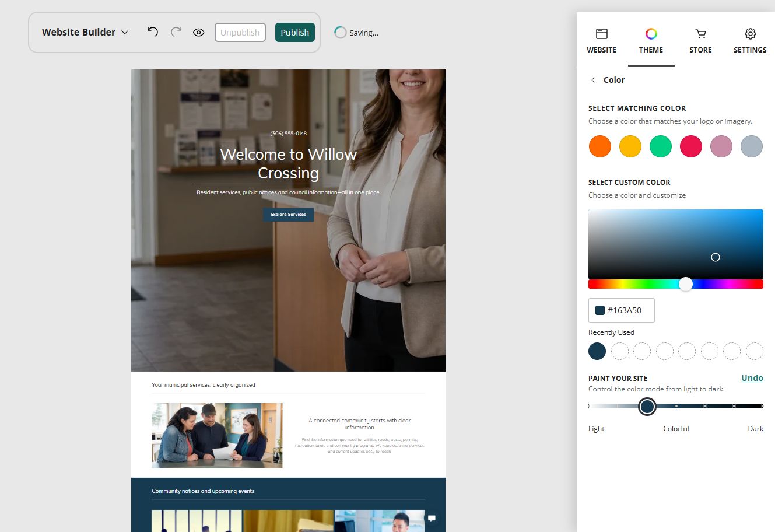The image size is (775, 532).
Task: Click inside the custom color gradient picker
Action: (676, 244)
